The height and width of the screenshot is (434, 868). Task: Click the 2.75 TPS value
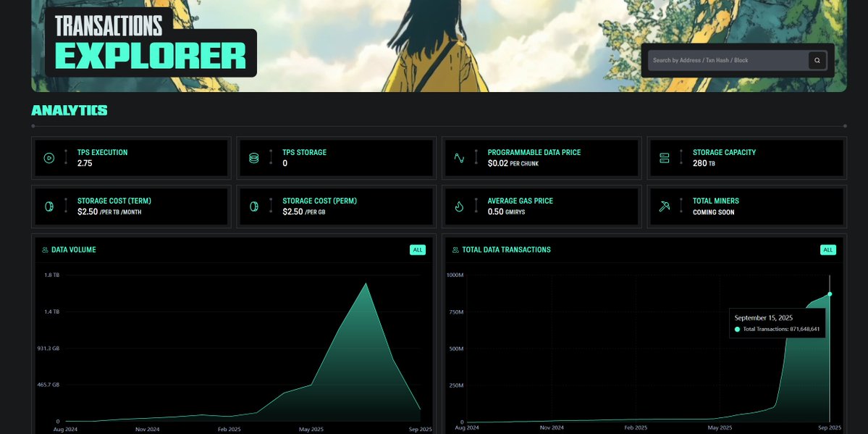pos(85,164)
